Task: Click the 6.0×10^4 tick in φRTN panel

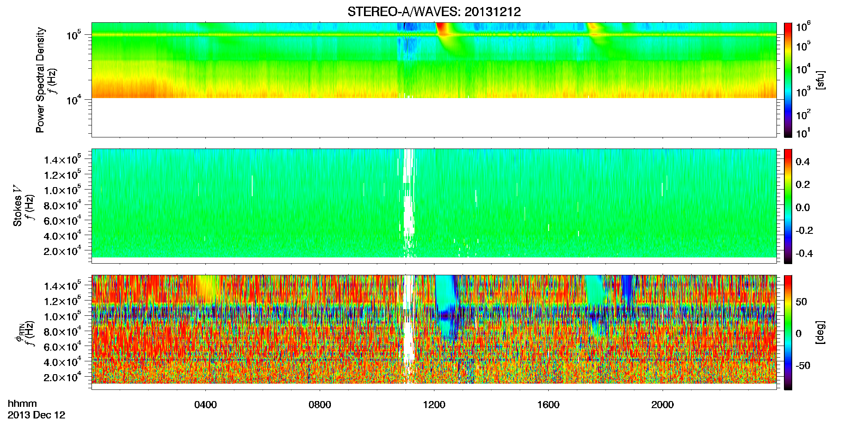Action: pos(63,346)
